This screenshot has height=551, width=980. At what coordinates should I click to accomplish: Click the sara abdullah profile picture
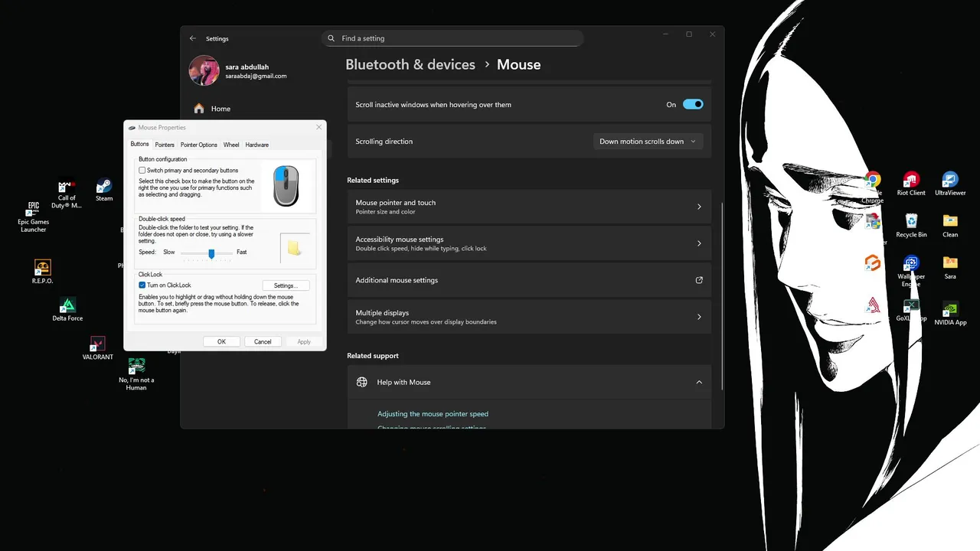[x=204, y=70]
